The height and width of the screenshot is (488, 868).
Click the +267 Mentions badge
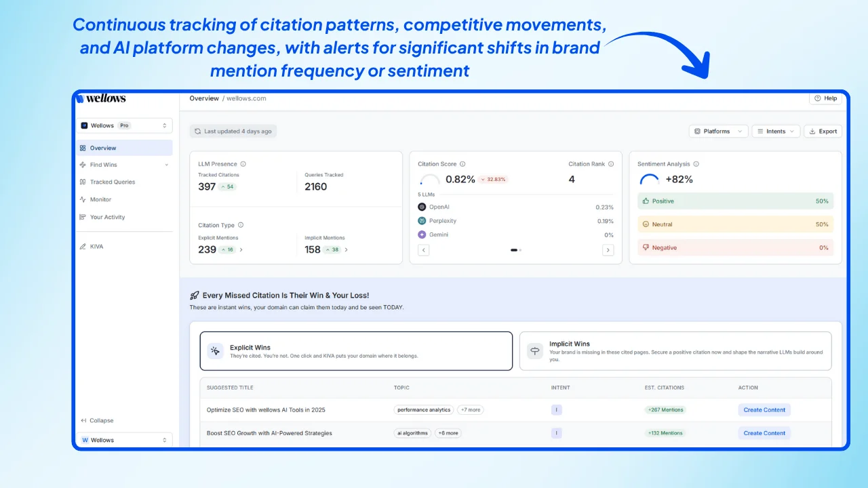point(665,410)
